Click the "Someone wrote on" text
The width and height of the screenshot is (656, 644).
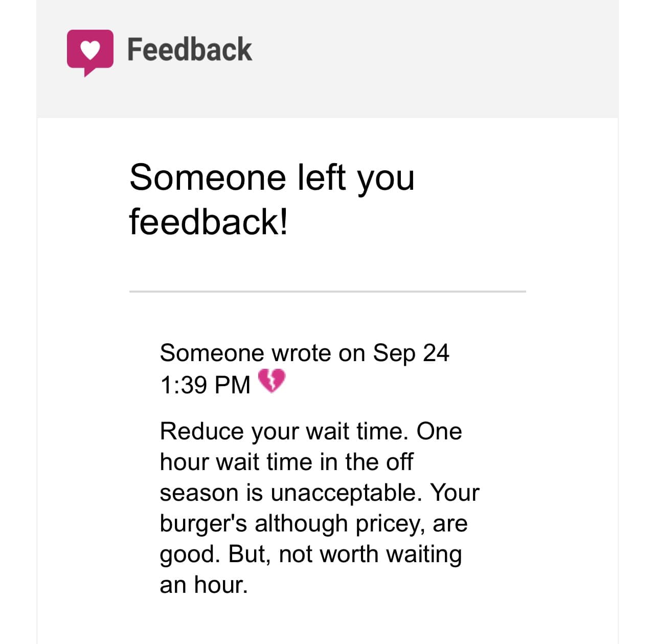coord(262,353)
